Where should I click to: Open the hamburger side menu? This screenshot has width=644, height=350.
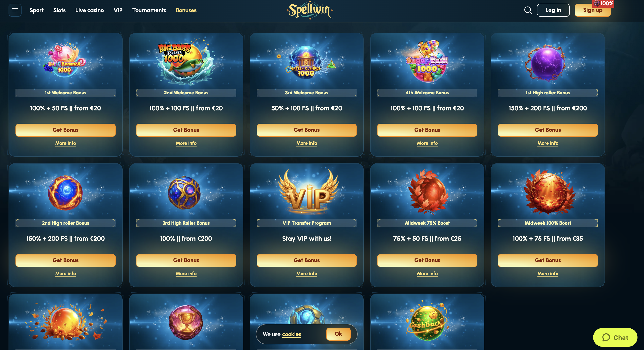pos(15,10)
